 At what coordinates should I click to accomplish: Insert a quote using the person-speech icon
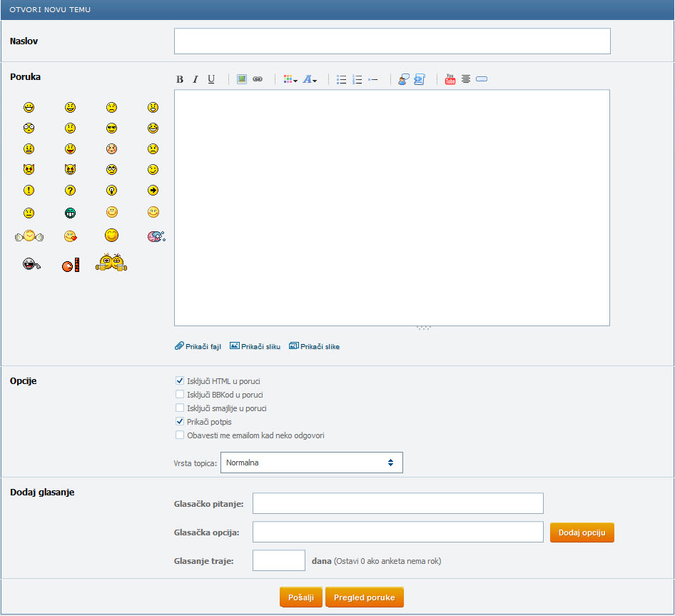pyautogui.click(x=403, y=79)
